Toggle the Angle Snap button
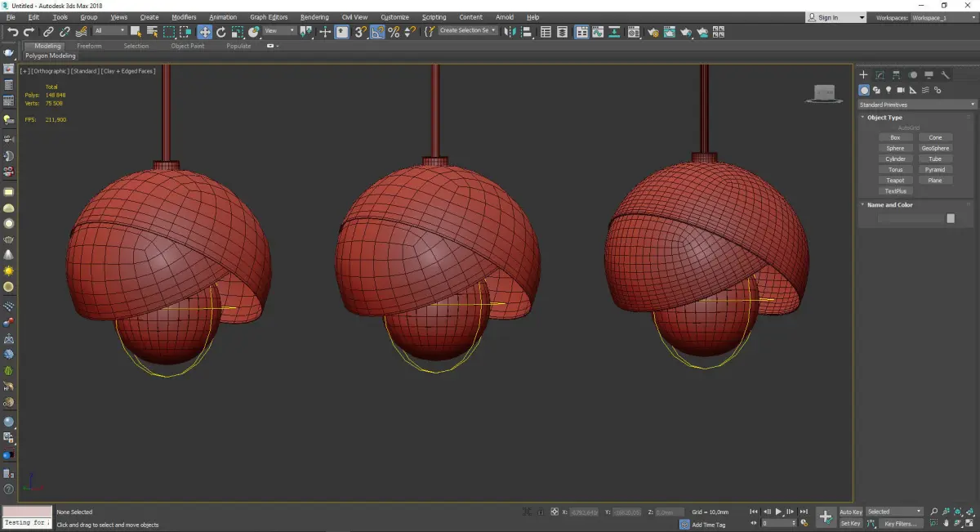 [377, 32]
